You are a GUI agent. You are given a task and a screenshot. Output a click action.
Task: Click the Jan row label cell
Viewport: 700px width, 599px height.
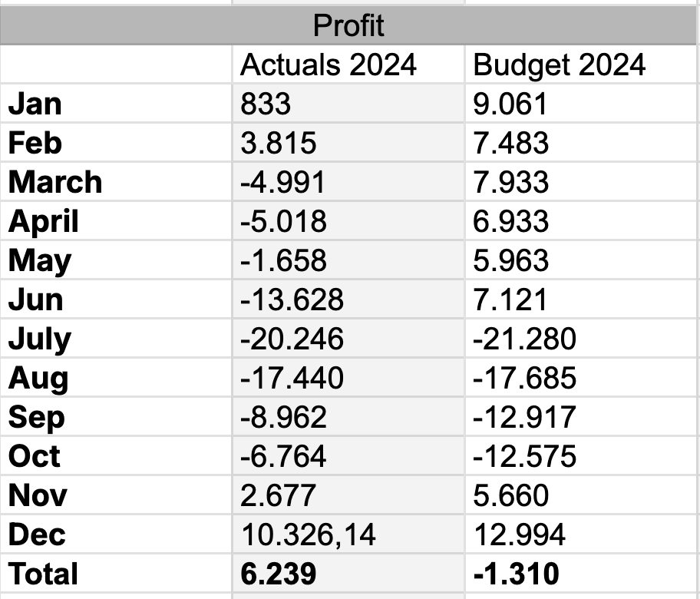pos(115,104)
